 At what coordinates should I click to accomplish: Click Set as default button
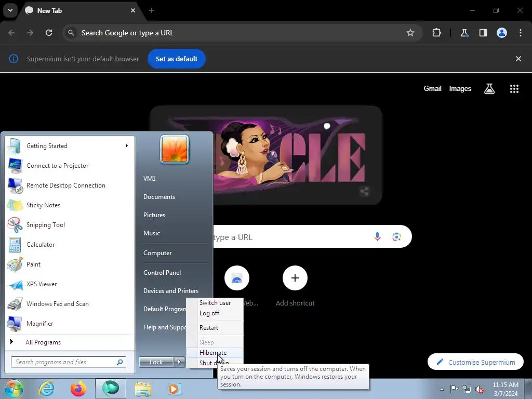coord(177,59)
